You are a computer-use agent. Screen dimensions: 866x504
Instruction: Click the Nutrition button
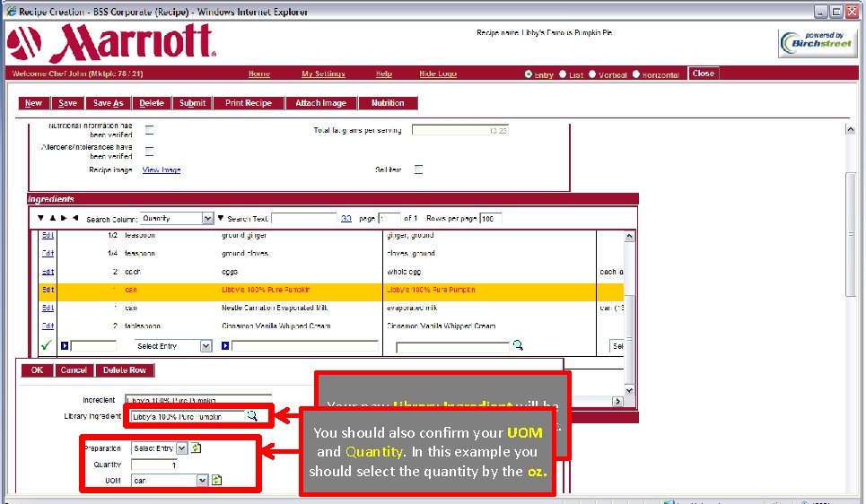point(388,103)
